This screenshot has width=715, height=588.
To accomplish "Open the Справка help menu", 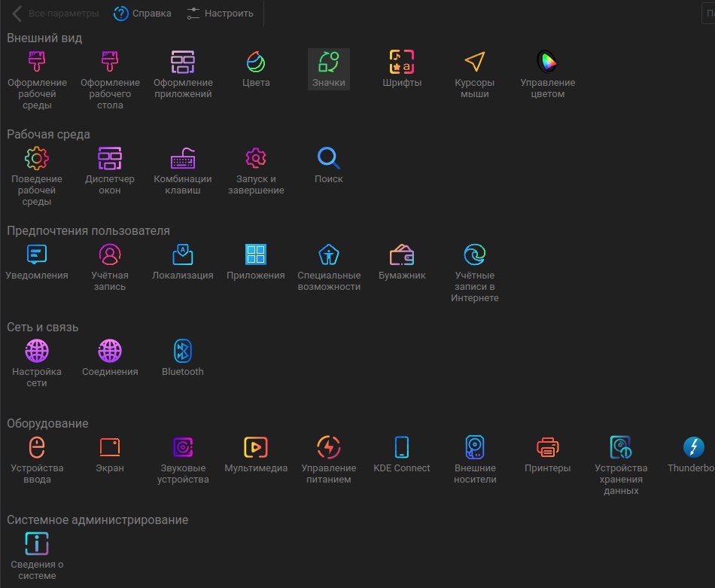I will (x=143, y=14).
